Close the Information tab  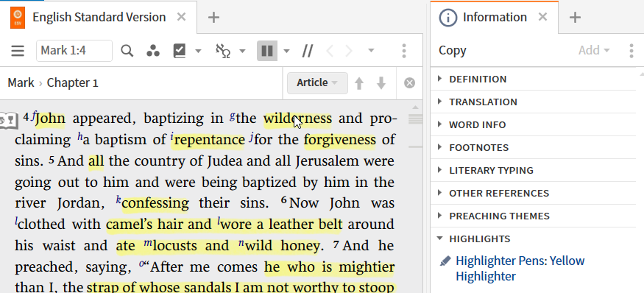(x=542, y=17)
